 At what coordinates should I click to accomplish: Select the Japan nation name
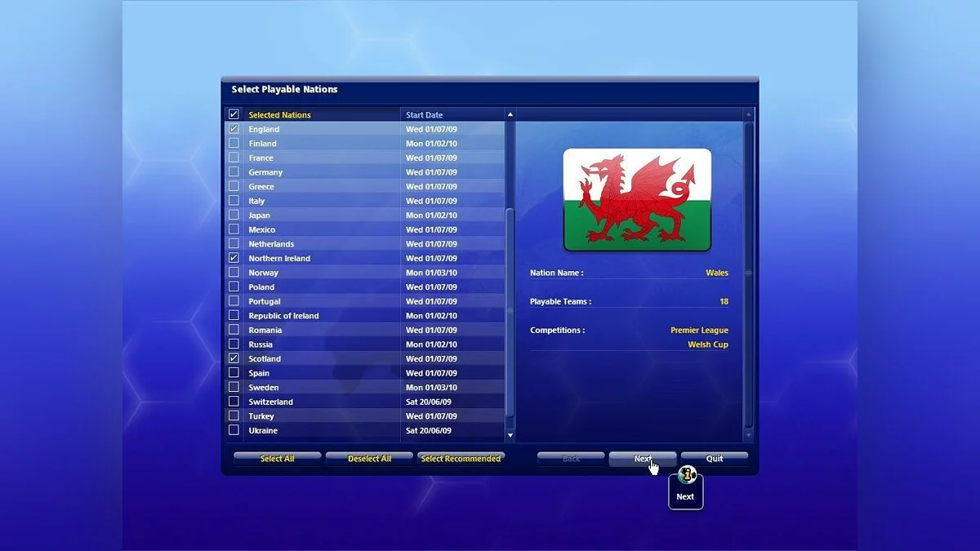[259, 216]
